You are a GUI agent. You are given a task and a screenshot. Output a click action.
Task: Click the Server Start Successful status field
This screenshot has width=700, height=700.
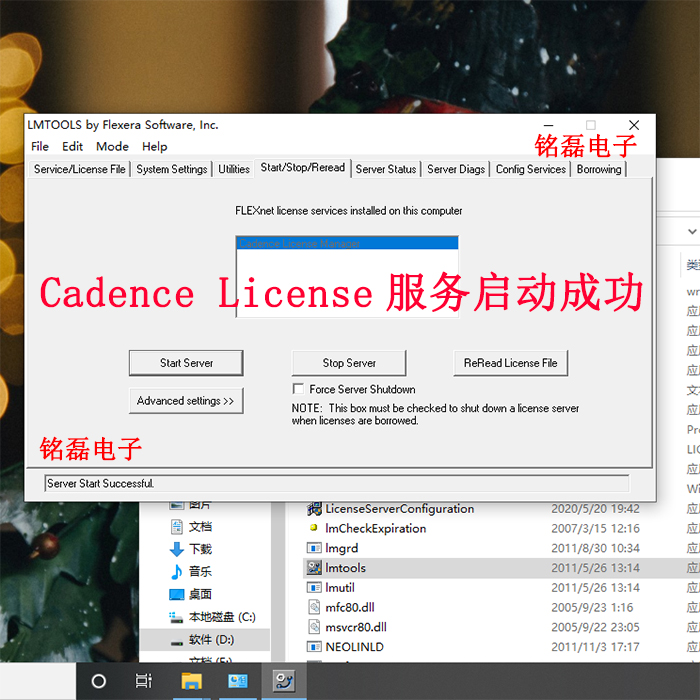coord(337,483)
